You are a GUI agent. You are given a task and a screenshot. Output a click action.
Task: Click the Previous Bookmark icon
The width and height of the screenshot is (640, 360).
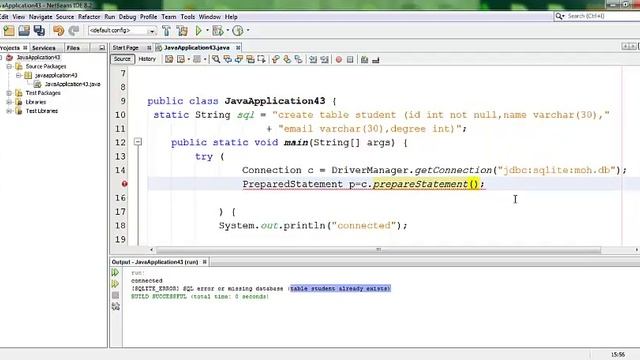[x=276, y=60]
